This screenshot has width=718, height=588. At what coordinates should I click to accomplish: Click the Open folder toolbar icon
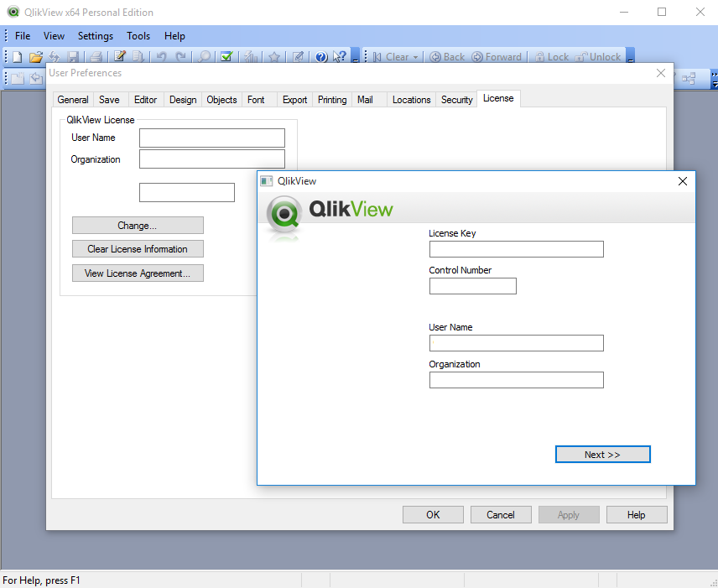[36, 57]
